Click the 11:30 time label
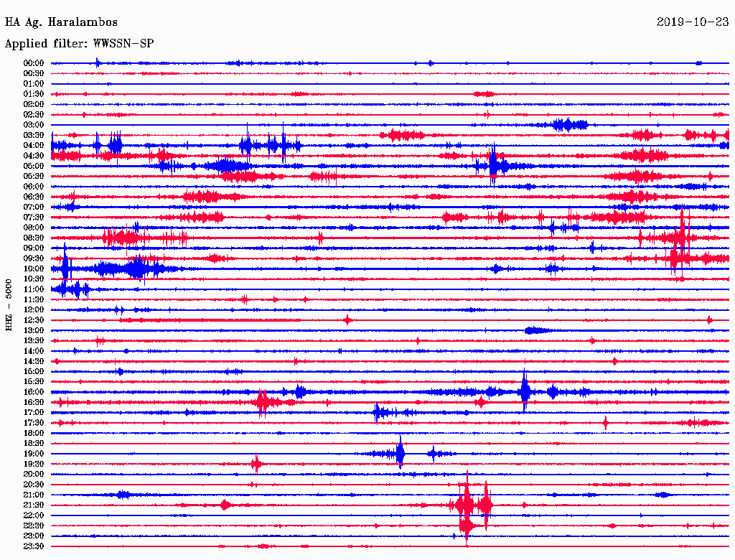The width and height of the screenshot is (735, 560). pos(34,299)
